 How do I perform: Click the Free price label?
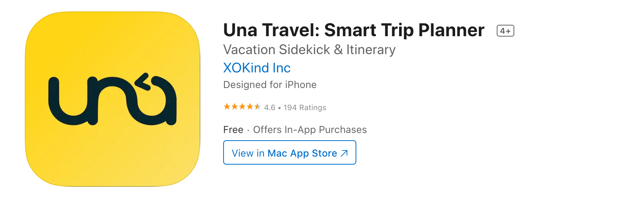tap(233, 130)
